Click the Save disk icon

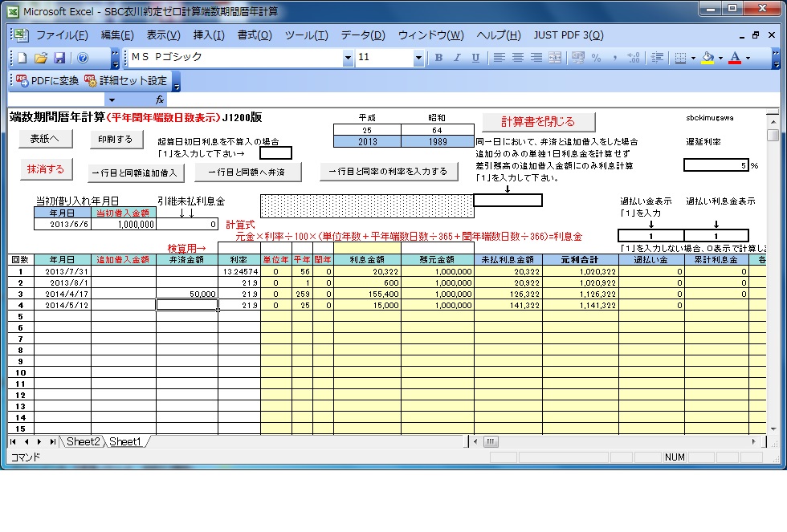(59, 58)
